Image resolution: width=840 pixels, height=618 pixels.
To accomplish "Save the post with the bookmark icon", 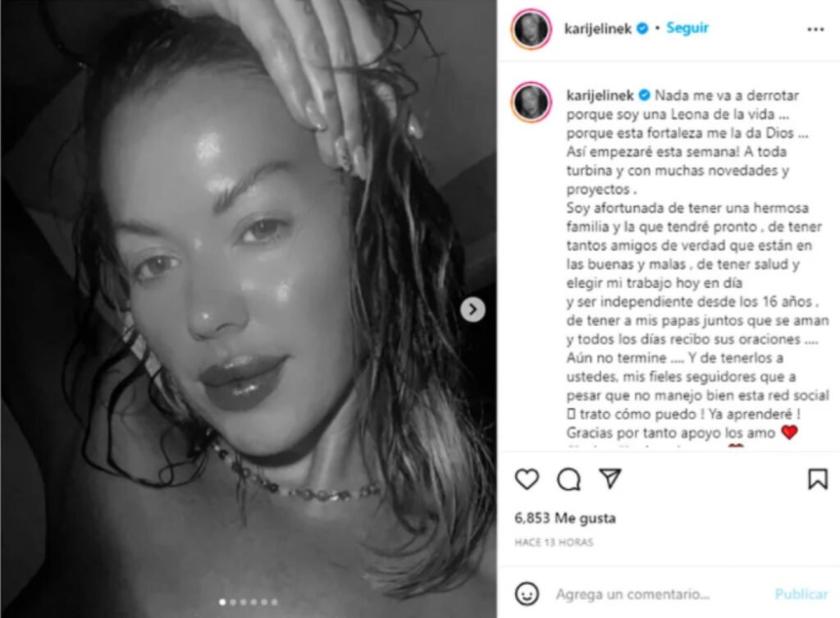I will (x=818, y=479).
